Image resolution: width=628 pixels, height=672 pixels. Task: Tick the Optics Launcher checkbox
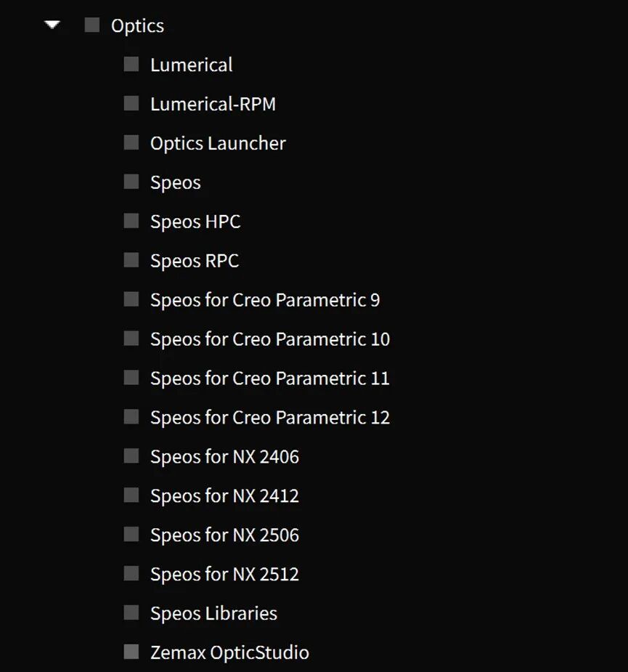tap(131, 142)
